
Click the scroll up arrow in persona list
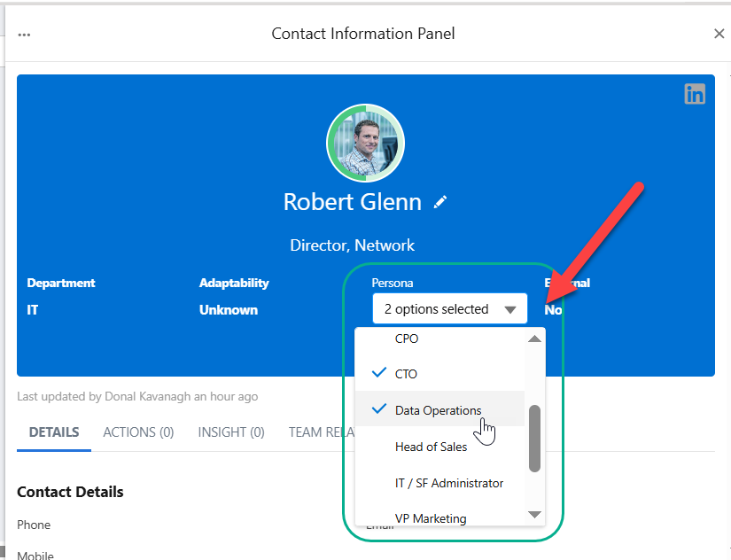click(534, 338)
